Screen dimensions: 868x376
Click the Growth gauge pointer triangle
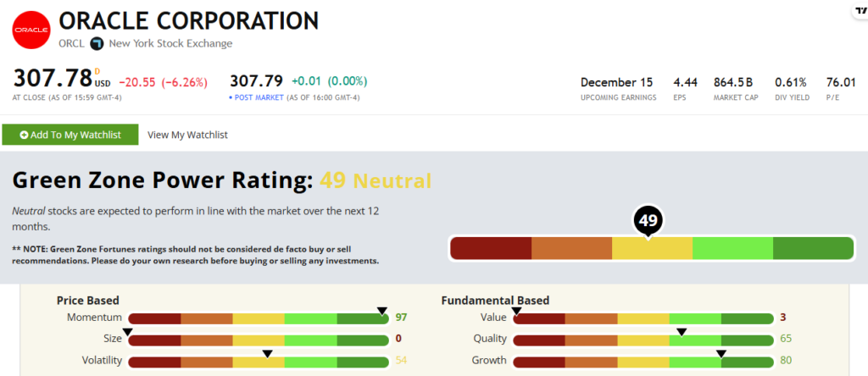721,354
